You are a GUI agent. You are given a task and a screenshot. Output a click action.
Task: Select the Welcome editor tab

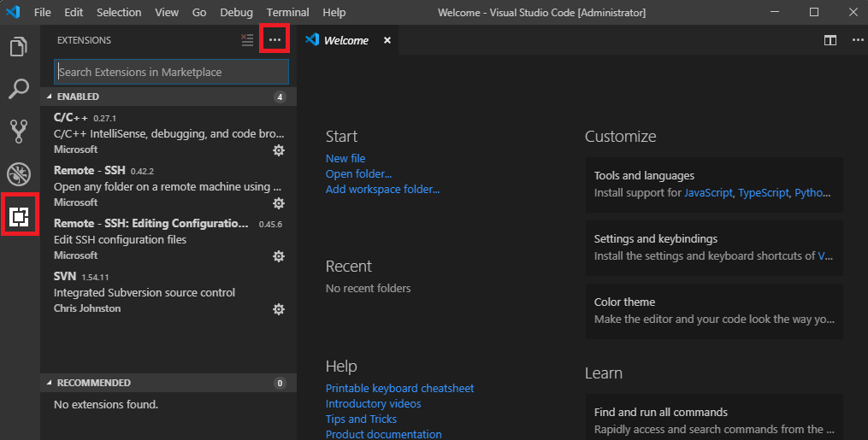(346, 40)
